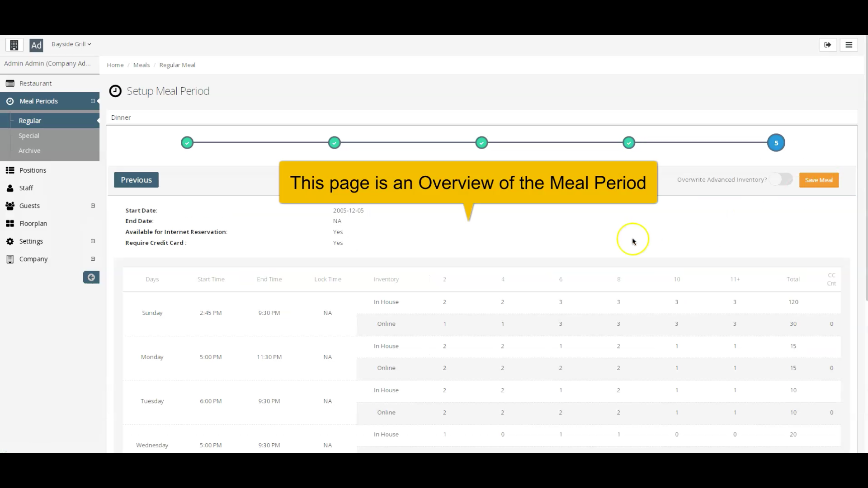Click the Company building icon
The image size is (868, 488).
pyautogui.click(x=10, y=259)
